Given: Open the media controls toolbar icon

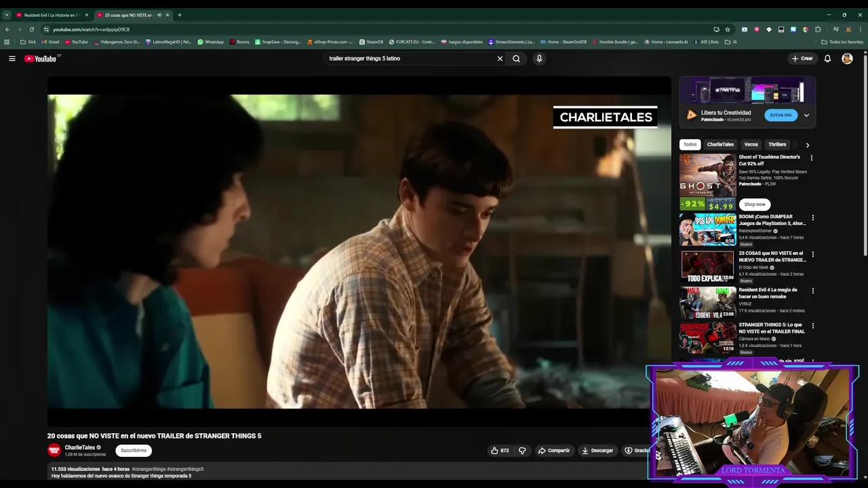Looking at the screenshot, I should (x=836, y=29).
